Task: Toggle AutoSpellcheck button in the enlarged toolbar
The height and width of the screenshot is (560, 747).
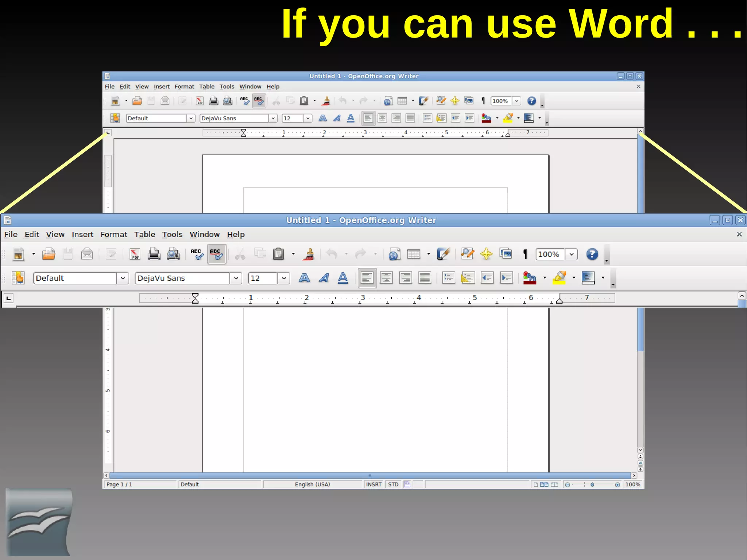Action: (x=217, y=254)
